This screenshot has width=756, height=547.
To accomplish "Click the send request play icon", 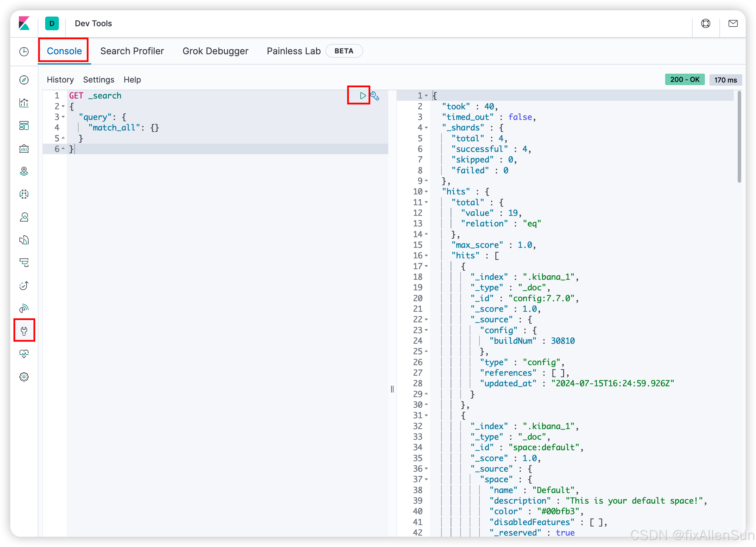I will click(x=362, y=96).
